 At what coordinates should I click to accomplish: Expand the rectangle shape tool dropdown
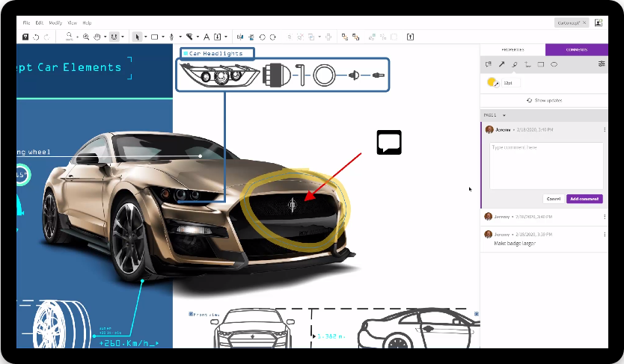point(164,37)
